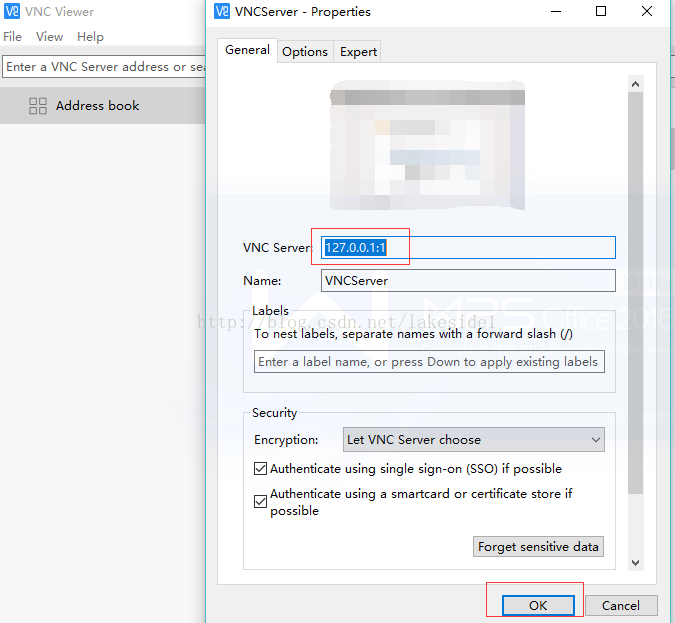Image resolution: width=675 pixels, height=623 pixels.
Task: Click the Cancel button
Action: pos(621,605)
